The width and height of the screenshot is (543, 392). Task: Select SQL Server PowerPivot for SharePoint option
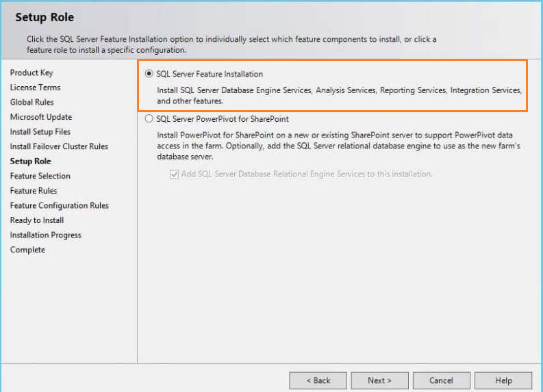click(x=149, y=118)
